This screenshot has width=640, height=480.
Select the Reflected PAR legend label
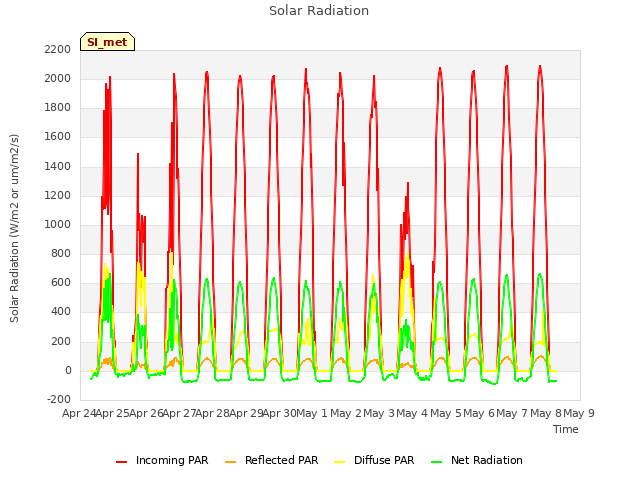click(x=281, y=460)
